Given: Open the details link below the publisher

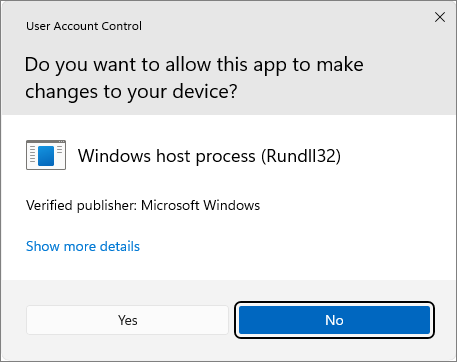Looking at the screenshot, I should [83, 246].
